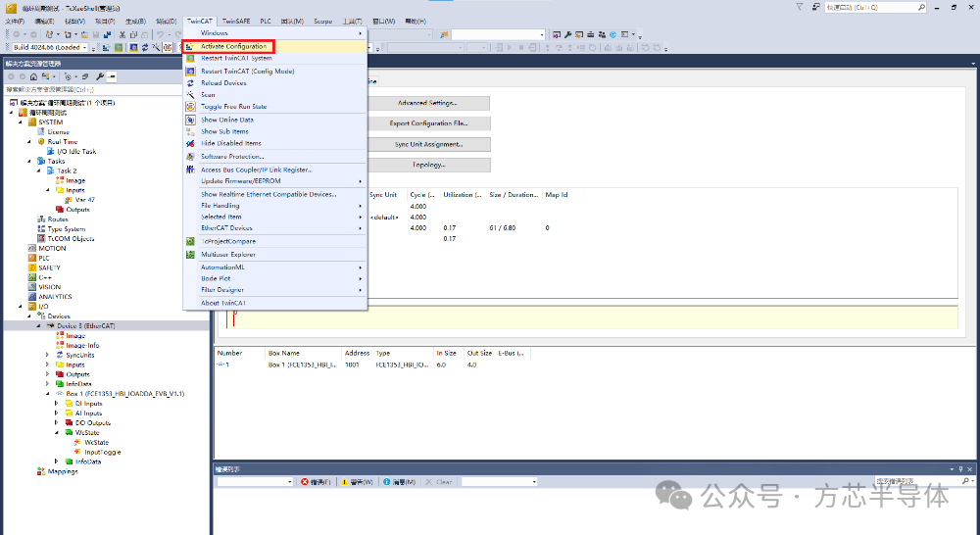The width and height of the screenshot is (980, 535).
Task: Open the Scope menu in the menu bar
Action: pyautogui.click(x=323, y=22)
